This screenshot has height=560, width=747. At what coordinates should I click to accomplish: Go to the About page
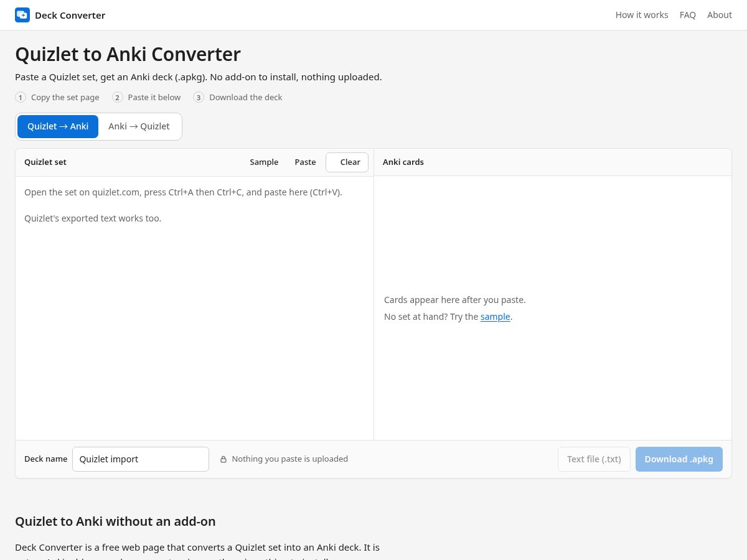[720, 15]
